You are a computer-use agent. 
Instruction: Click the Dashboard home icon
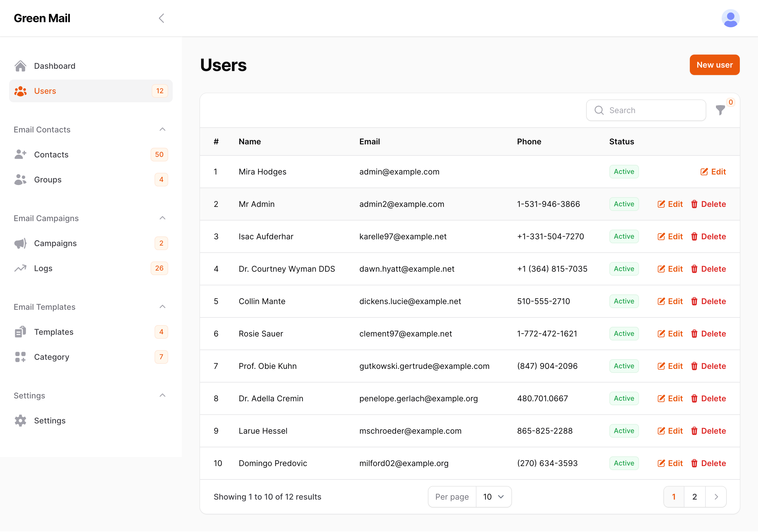pyautogui.click(x=20, y=66)
